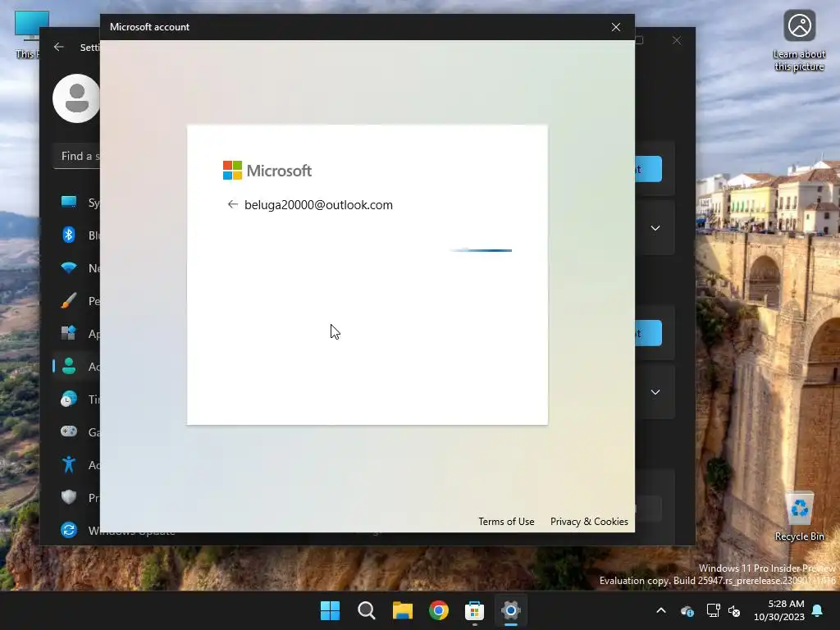The width and height of the screenshot is (840, 630).
Task: Open the Personalization brush icon in Settings
Action: pyautogui.click(x=69, y=300)
